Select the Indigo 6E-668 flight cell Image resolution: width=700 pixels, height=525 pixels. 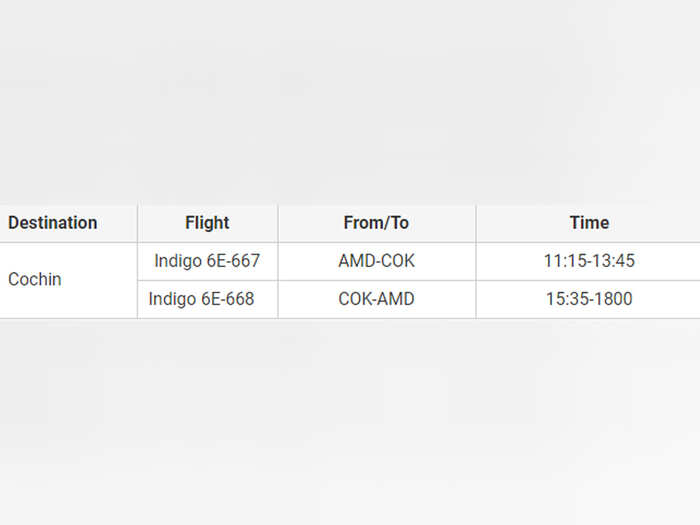(x=208, y=300)
